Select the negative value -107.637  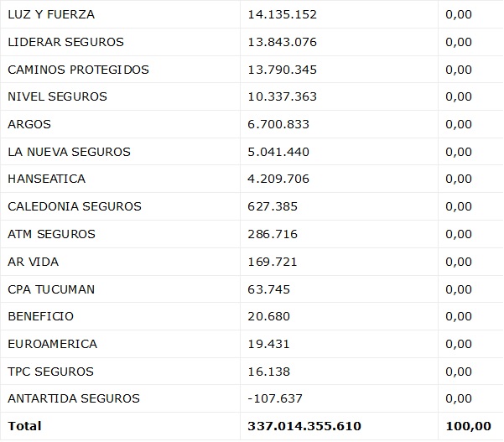[x=275, y=398]
